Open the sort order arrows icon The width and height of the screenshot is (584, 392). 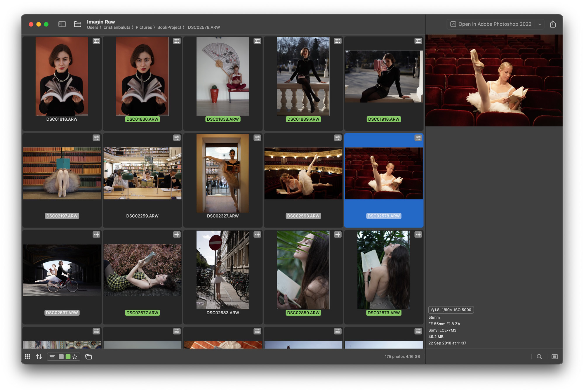click(39, 357)
